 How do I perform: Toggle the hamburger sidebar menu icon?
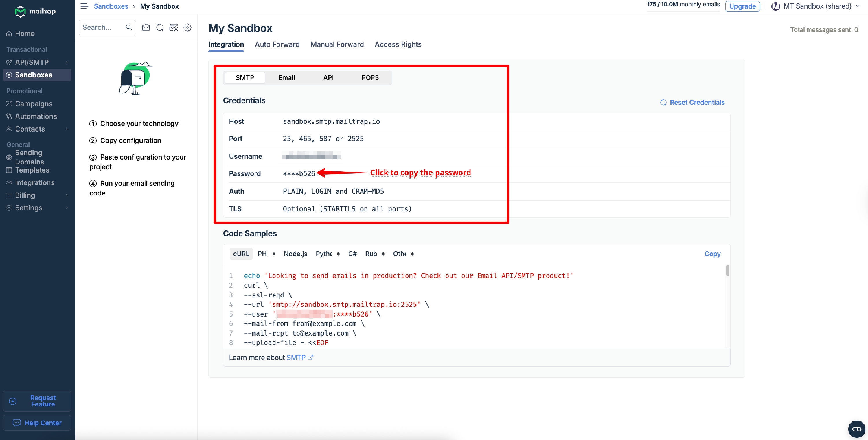(x=84, y=6)
